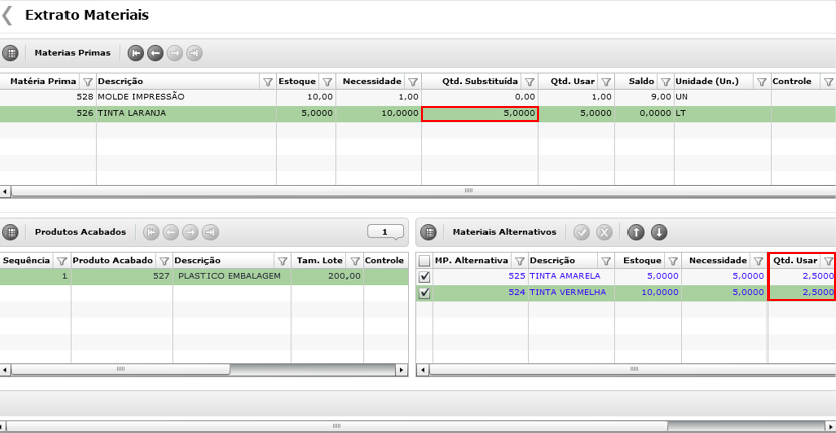Sort by Qtd. Usar header in Materiais Alternativos
Viewport: 836px width, 433px height.
(795, 261)
